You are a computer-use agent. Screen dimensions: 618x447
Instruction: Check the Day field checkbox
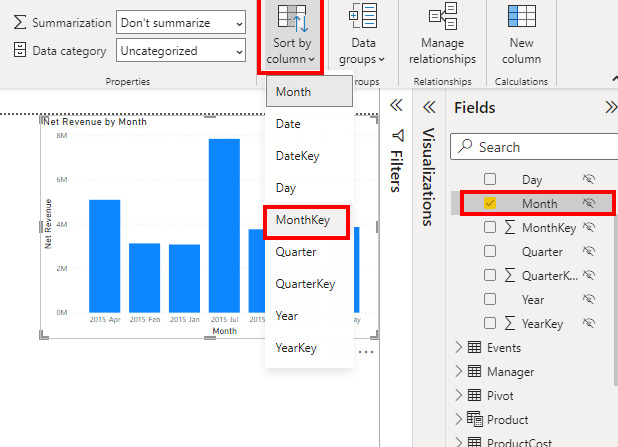[490, 179]
